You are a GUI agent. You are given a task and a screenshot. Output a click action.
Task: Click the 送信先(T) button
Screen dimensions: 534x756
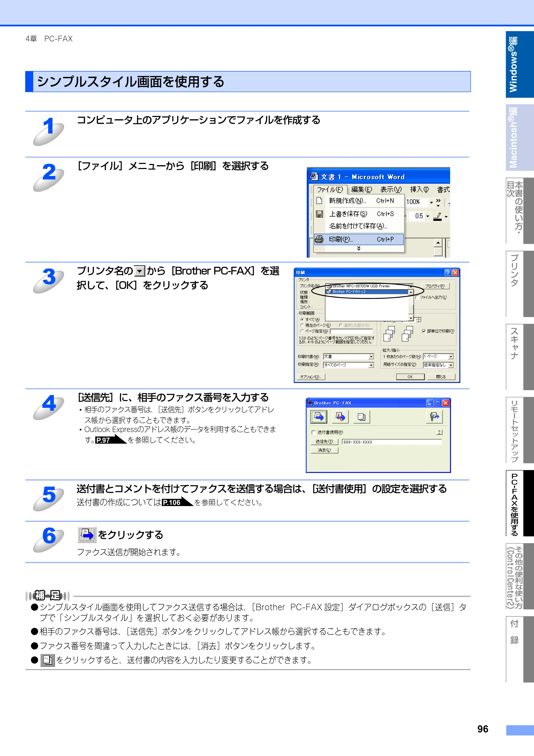[x=324, y=441]
